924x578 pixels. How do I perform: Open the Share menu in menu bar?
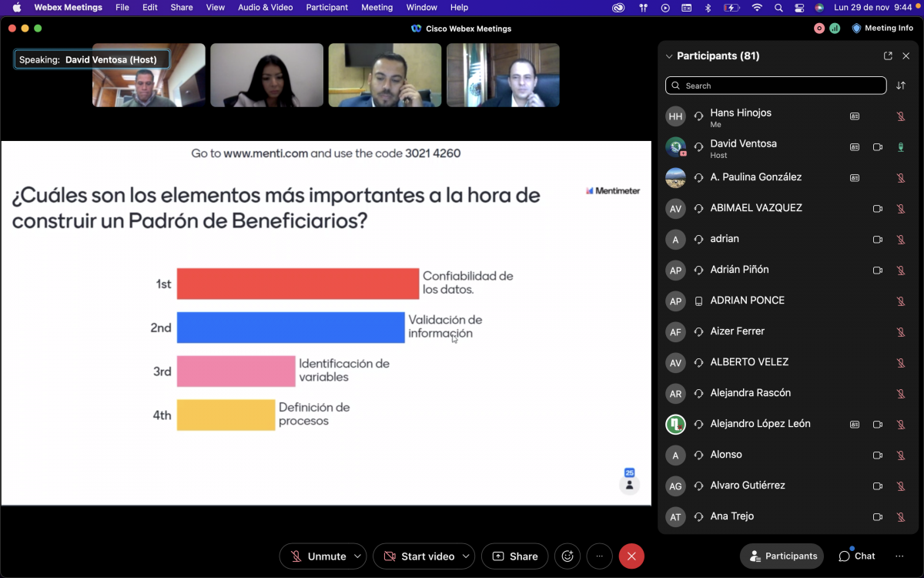click(182, 8)
